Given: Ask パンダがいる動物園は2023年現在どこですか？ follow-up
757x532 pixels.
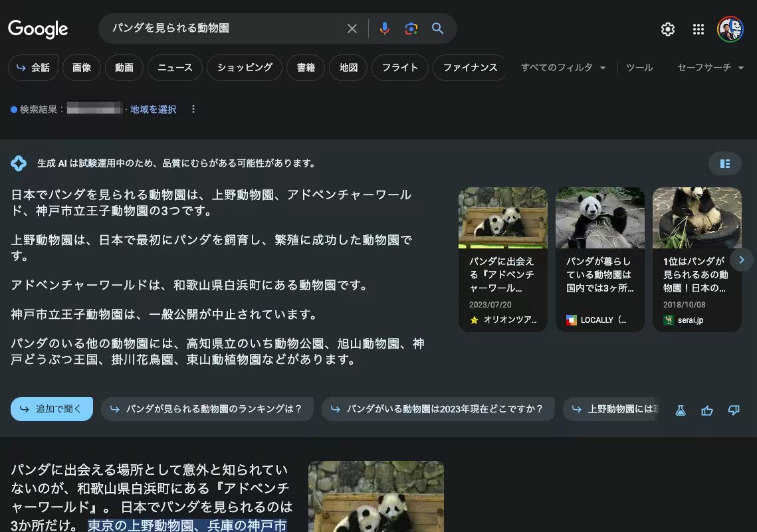Looking at the screenshot, I should tap(438, 409).
